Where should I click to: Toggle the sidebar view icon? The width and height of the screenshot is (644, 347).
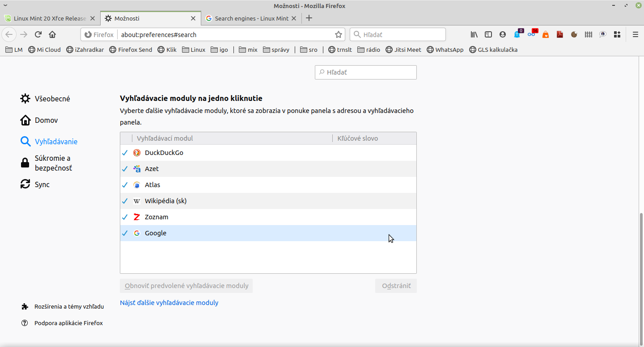click(488, 34)
